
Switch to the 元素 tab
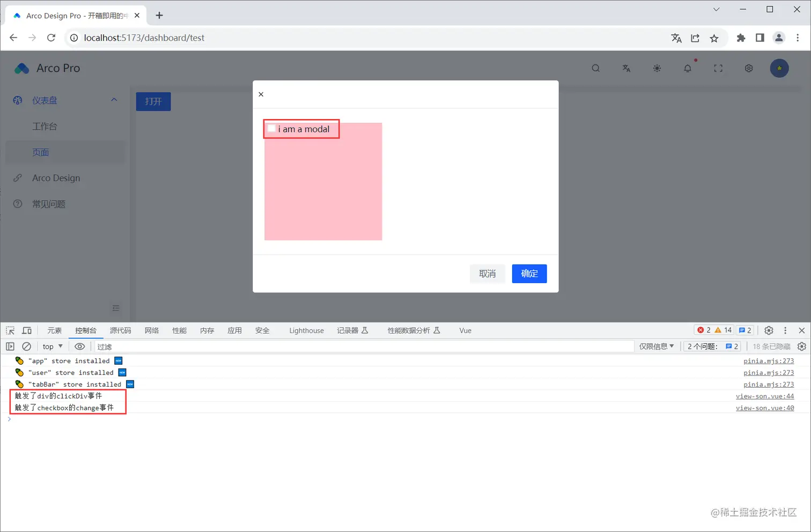point(55,330)
